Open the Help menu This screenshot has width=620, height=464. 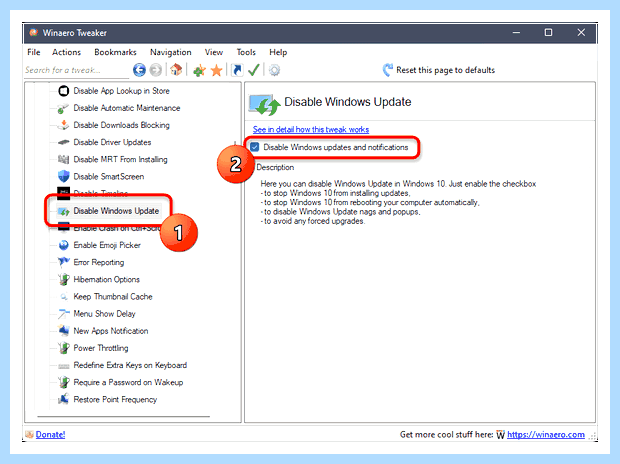coord(278,52)
